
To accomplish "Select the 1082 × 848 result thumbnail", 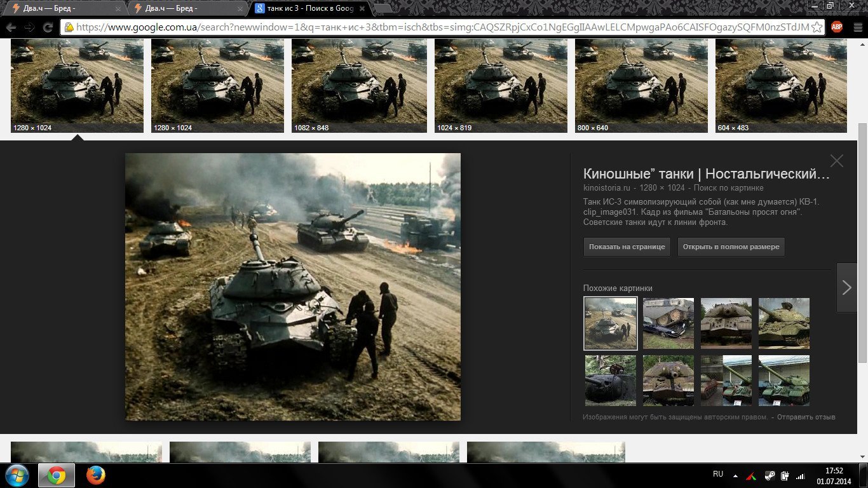I will 360,86.
